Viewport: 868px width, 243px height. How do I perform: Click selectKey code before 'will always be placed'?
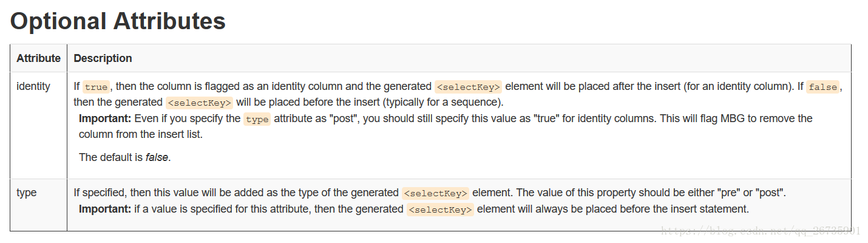[x=440, y=210]
